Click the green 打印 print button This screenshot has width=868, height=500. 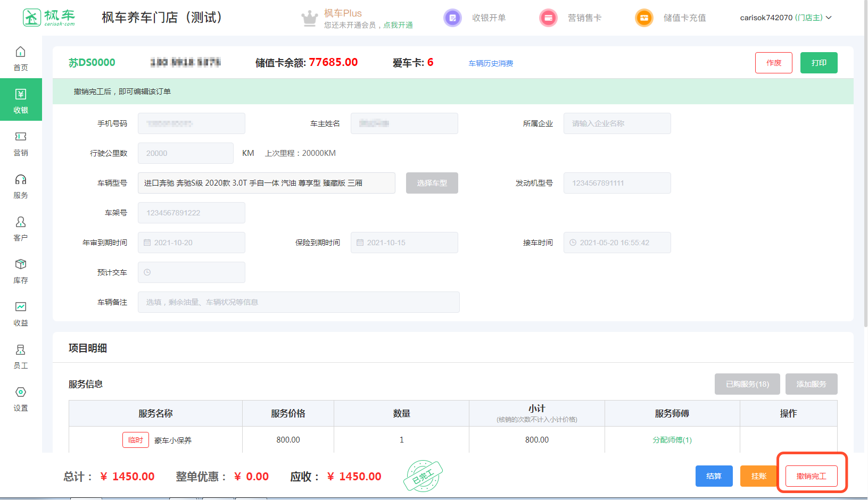(x=819, y=63)
